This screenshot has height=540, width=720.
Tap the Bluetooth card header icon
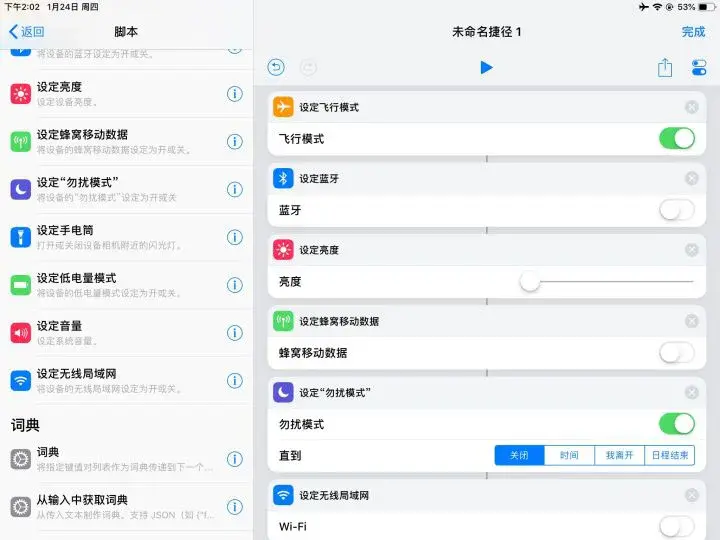[x=283, y=178]
